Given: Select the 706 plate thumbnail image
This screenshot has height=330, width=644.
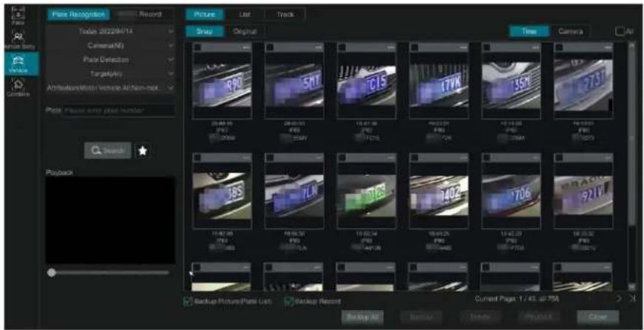Looking at the screenshot, I should (x=512, y=195).
